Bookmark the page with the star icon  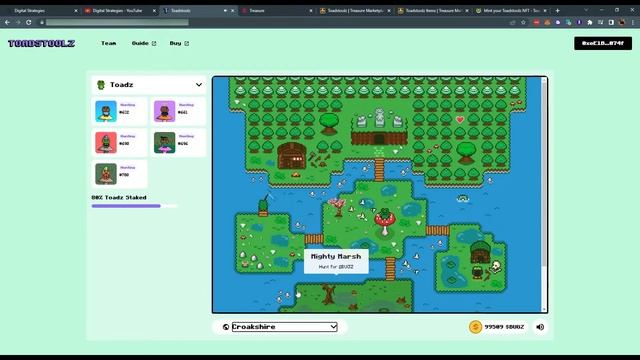point(523,22)
